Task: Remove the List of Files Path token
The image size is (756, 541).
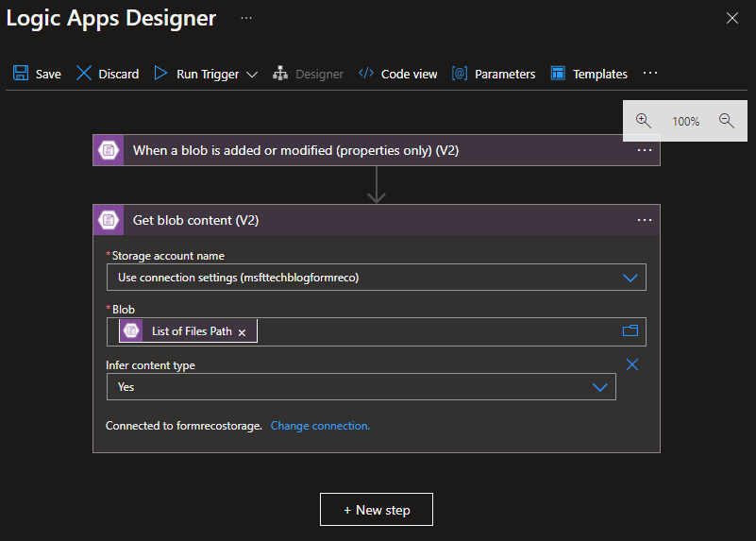Action: click(242, 332)
